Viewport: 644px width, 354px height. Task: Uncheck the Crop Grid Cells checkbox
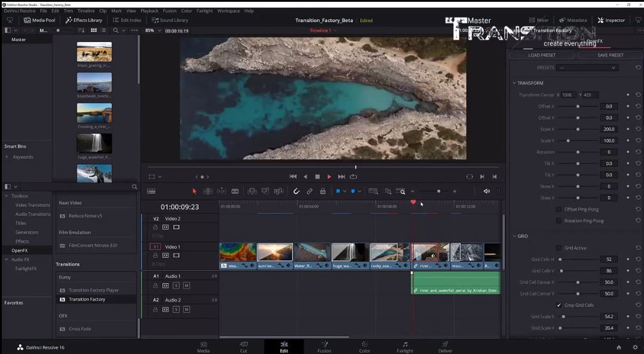[559, 305]
